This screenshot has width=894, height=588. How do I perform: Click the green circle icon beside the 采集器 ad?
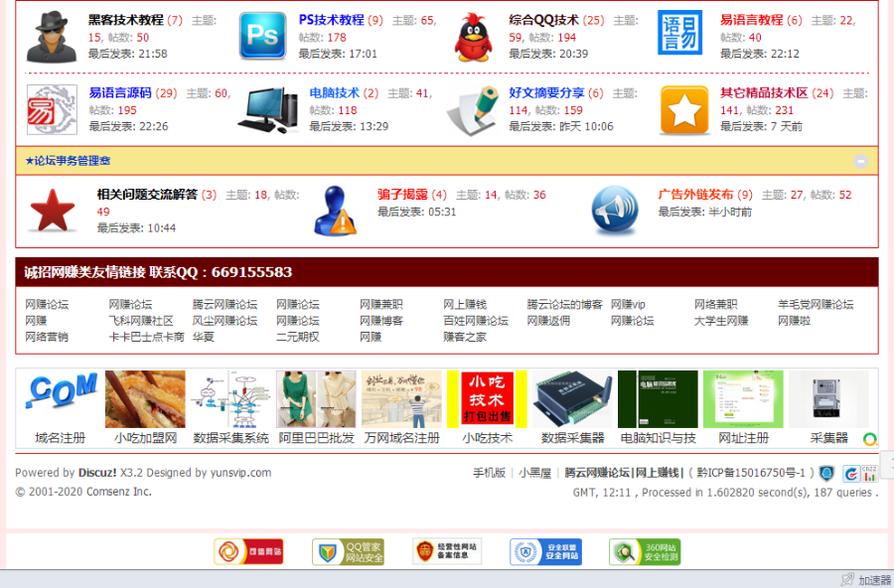click(870, 439)
